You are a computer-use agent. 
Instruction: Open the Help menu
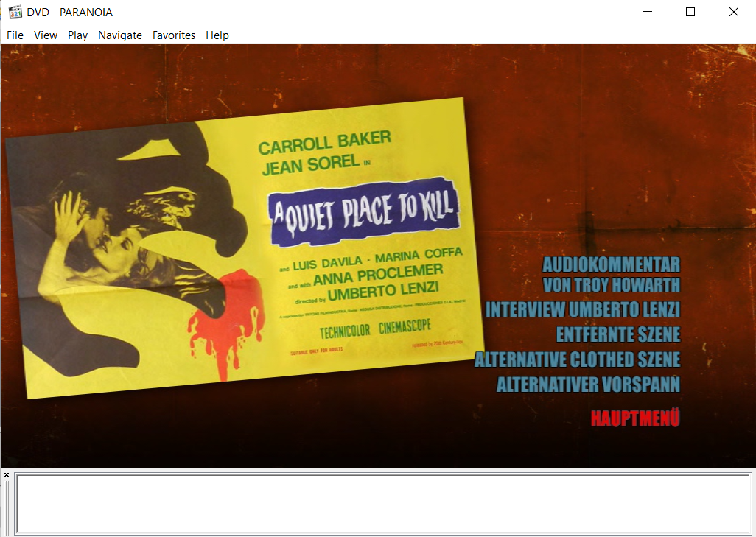217,35
